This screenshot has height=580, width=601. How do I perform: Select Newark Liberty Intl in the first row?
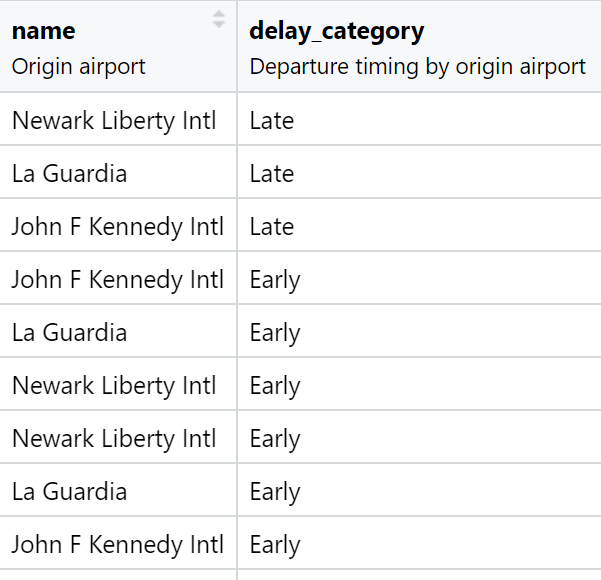click(114, 121)
